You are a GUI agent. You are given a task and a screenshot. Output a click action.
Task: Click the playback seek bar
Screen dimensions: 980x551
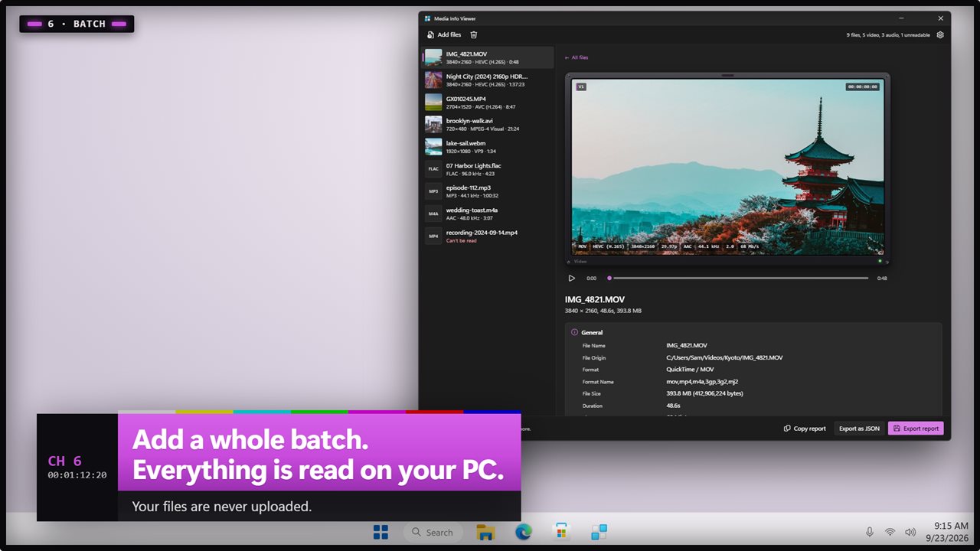pyautogui.click(x=739, y=279)
